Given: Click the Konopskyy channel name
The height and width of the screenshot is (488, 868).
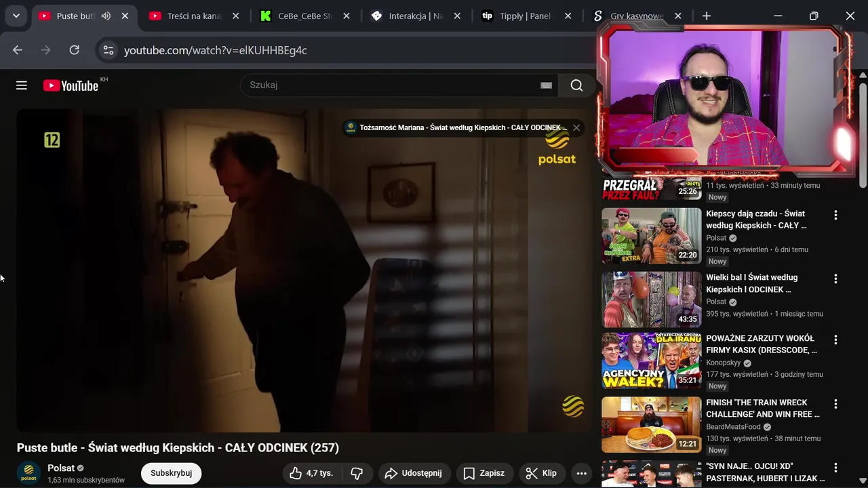Looking at the screenshot, I should tap(724, 363).
